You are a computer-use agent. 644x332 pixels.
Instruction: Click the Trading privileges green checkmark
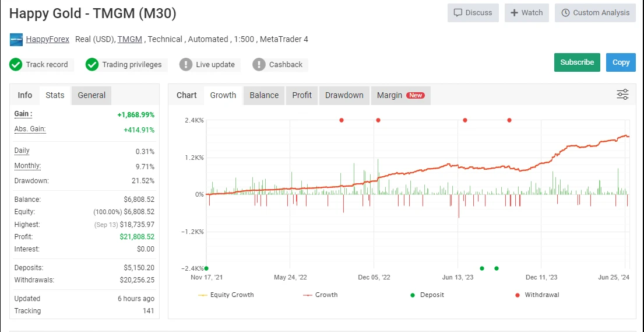pyautogui.click(x=92, y=65)
